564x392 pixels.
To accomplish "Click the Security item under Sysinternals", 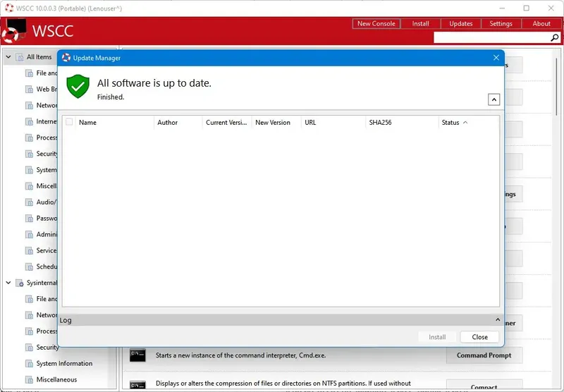I will point(47,347).
